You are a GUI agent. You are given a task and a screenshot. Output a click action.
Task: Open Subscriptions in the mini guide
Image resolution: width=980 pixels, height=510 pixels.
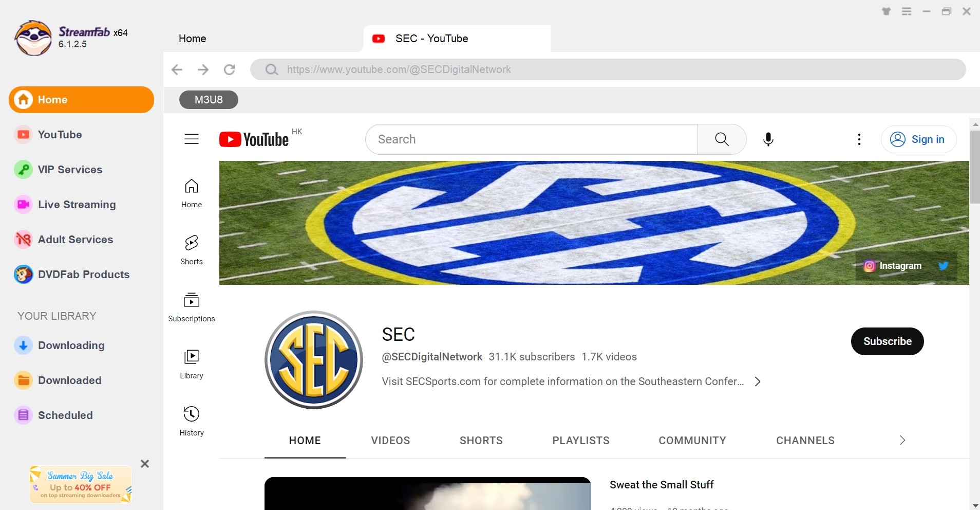pyautogui.click(x=192, y=307)
